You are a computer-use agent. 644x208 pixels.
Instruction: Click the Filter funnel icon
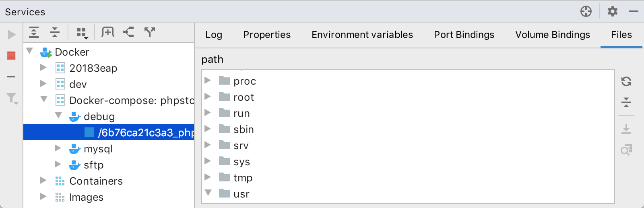point(12,98)
